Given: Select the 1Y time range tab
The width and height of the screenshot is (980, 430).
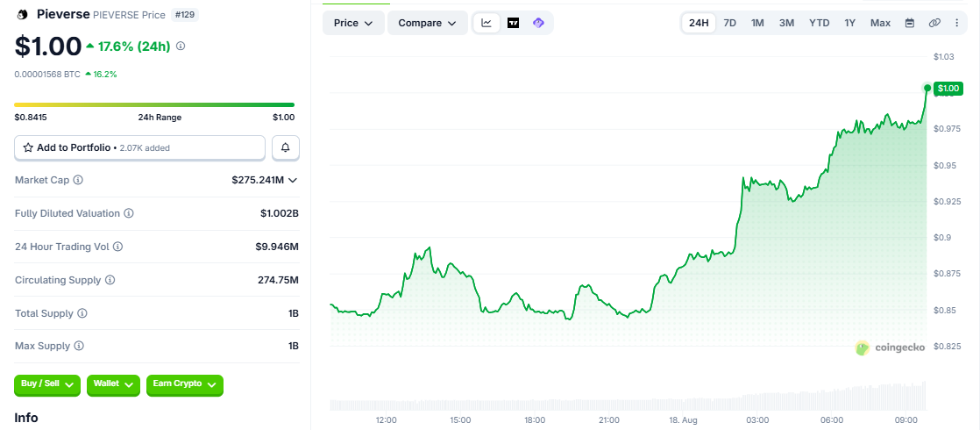Looking at the screenshot, I should pyautogui.click(x=849, y=23).
